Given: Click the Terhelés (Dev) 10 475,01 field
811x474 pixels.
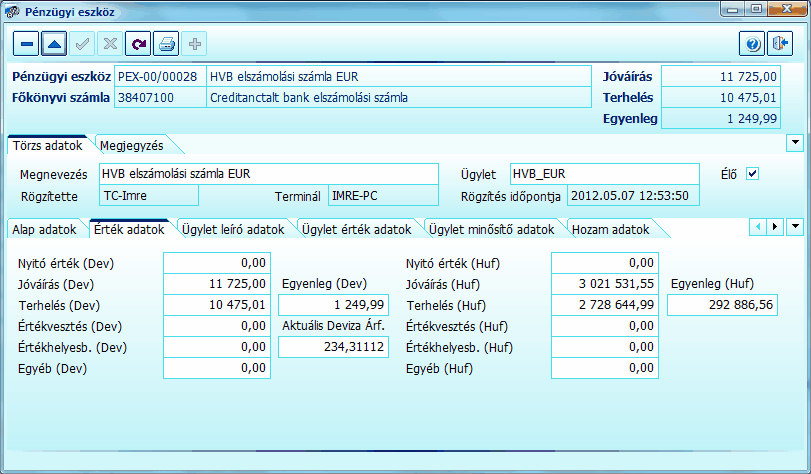Looking at the screenshot, I should pos(217,305).
